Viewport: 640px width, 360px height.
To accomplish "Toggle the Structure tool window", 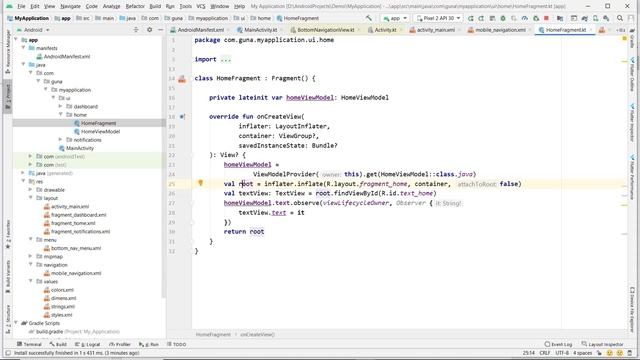I will tap(8, 320).
